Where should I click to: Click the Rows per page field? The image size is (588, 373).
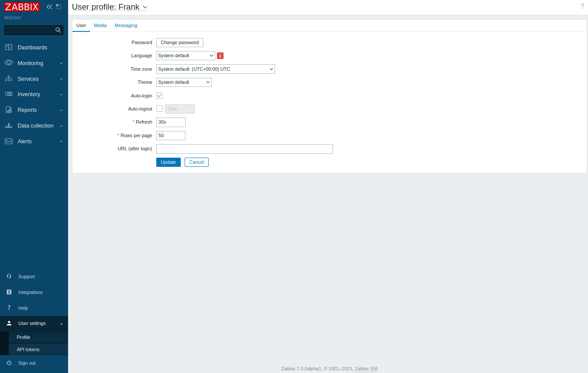pyautogui.click(x=171, y=136)
